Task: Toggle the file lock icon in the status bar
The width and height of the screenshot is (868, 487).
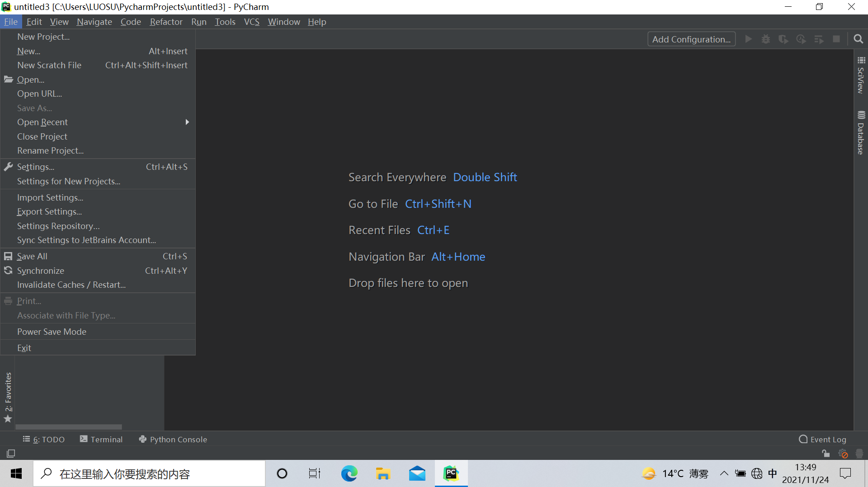Action: point(826,454)
